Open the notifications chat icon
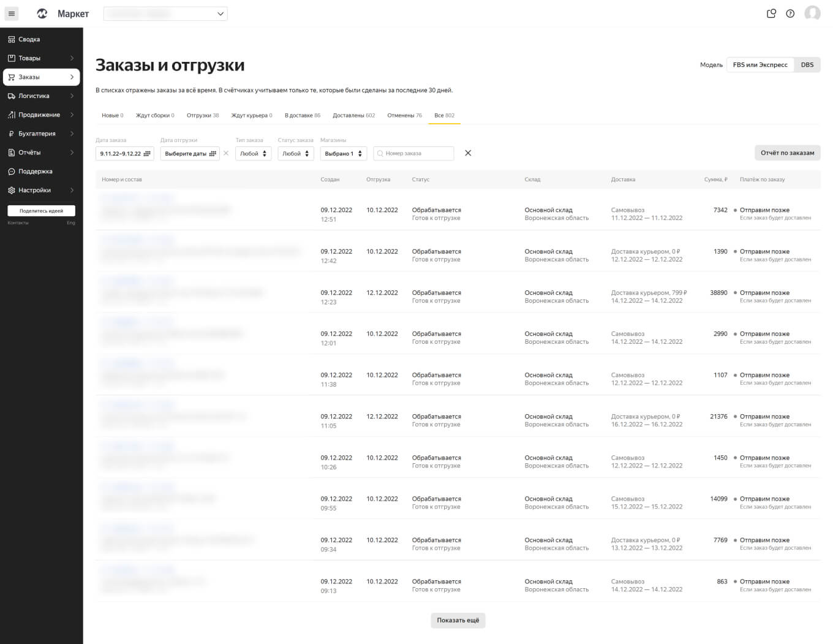This screenshot has height=644, width=833. 771,13
